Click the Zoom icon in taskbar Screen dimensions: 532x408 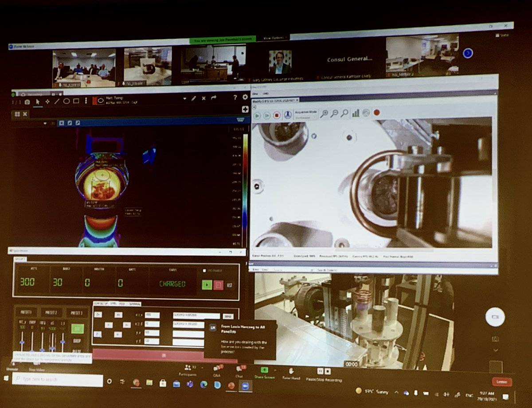(244, 386)
